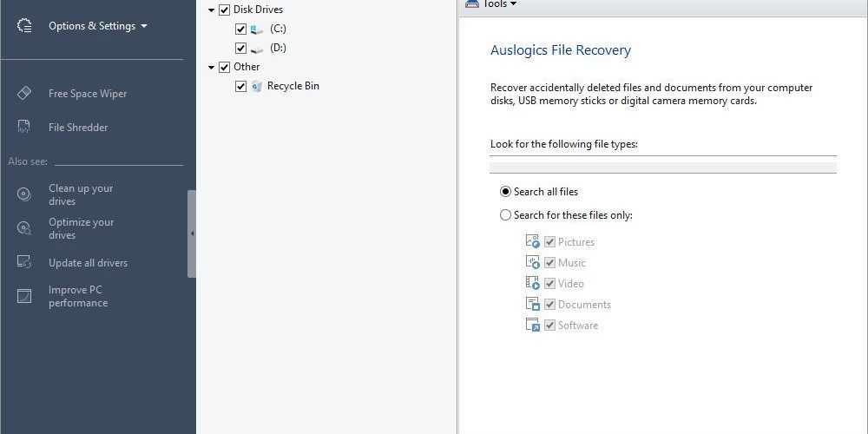The image size is (868, 434).
Task: Uncheck the (C:) drive checkbox
Action: [x=240, y=29]
